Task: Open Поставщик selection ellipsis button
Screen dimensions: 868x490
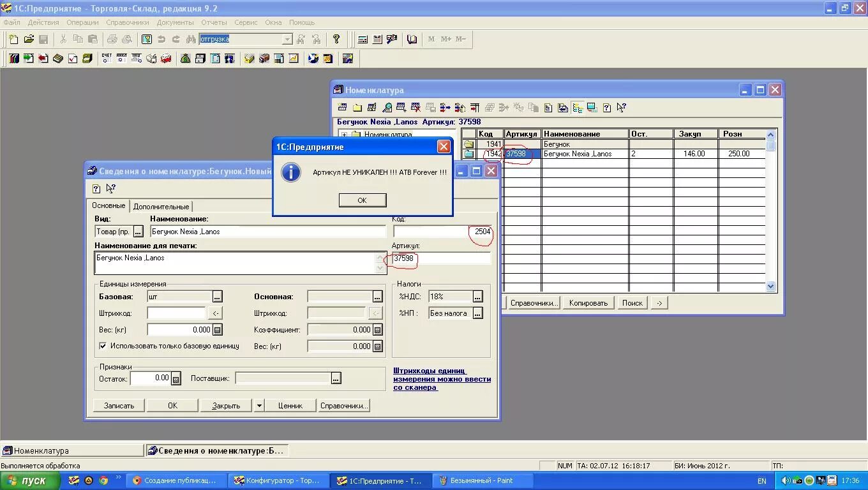Action: tap(336, 378)
